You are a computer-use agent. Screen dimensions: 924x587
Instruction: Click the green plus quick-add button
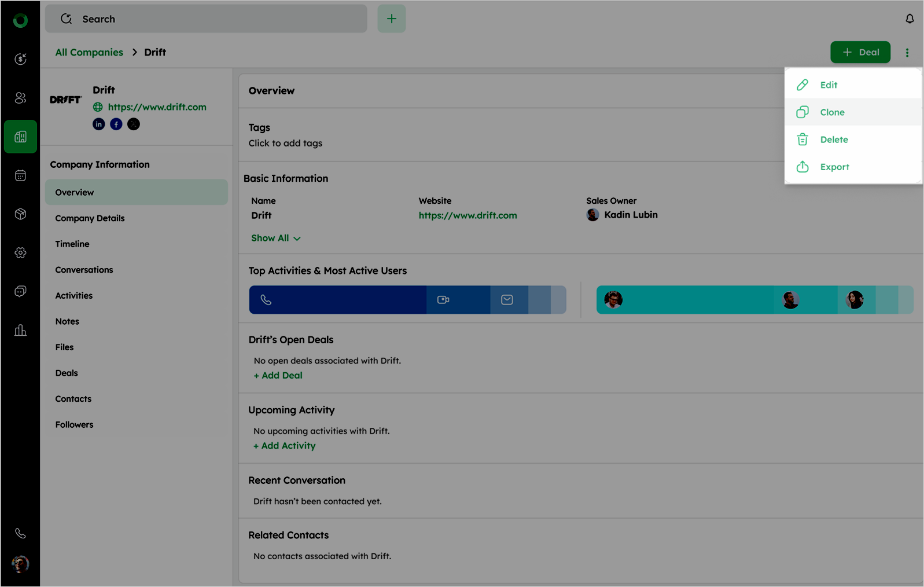coord(392,19)
